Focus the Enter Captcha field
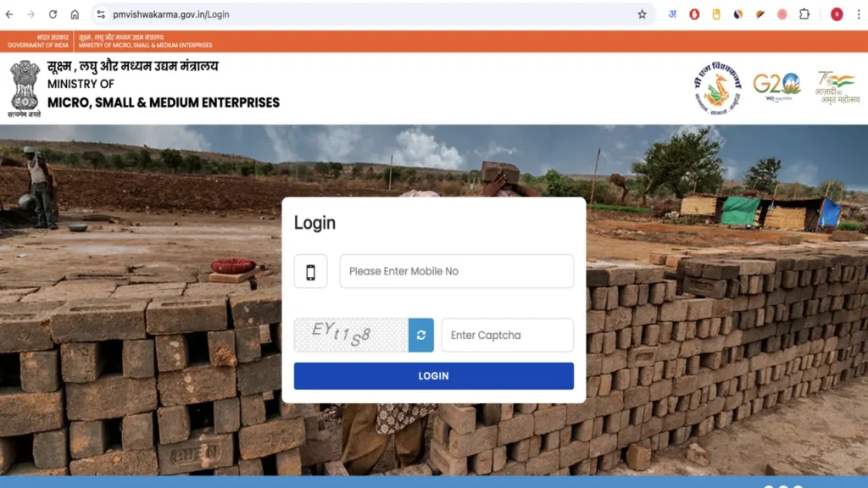Image resolution: width=868 pixels, height=488 pixels. 507,335
